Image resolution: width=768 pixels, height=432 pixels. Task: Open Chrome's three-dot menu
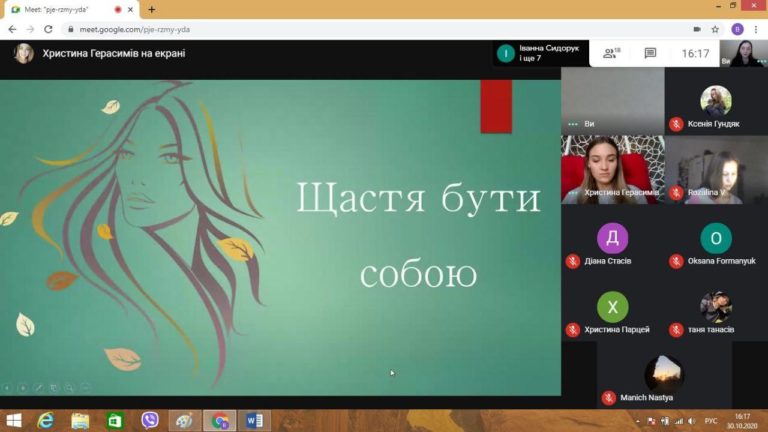pos(756,29)
